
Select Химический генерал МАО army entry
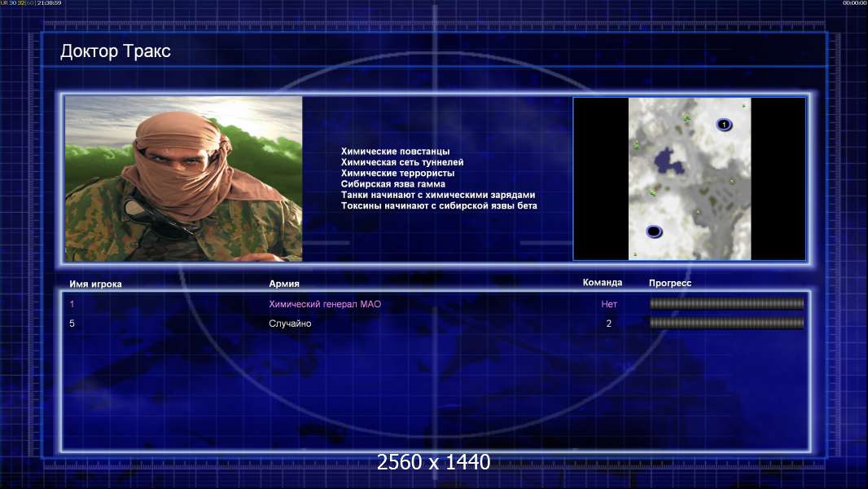click(x=325, y=304)
